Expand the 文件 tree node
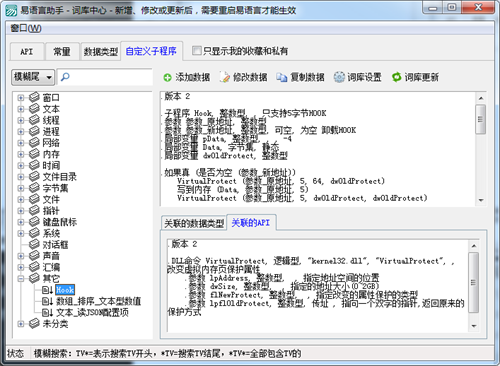The width and height of the screenshot is (500, 366). tap(21, 200)
